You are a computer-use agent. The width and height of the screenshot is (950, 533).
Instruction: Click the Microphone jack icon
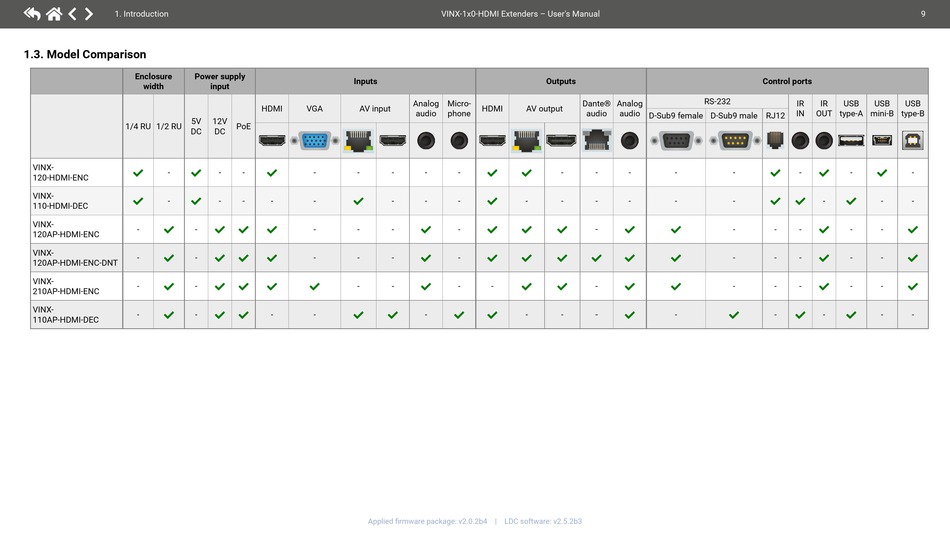pos(459,141)
